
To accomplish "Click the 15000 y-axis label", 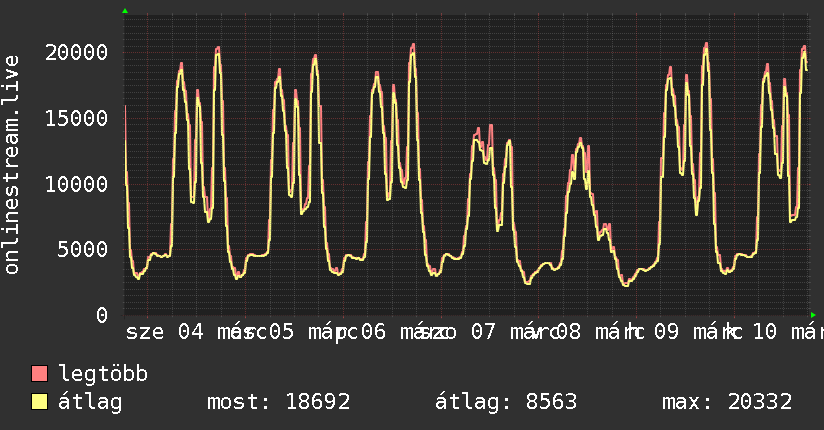I will coord(79,118).
